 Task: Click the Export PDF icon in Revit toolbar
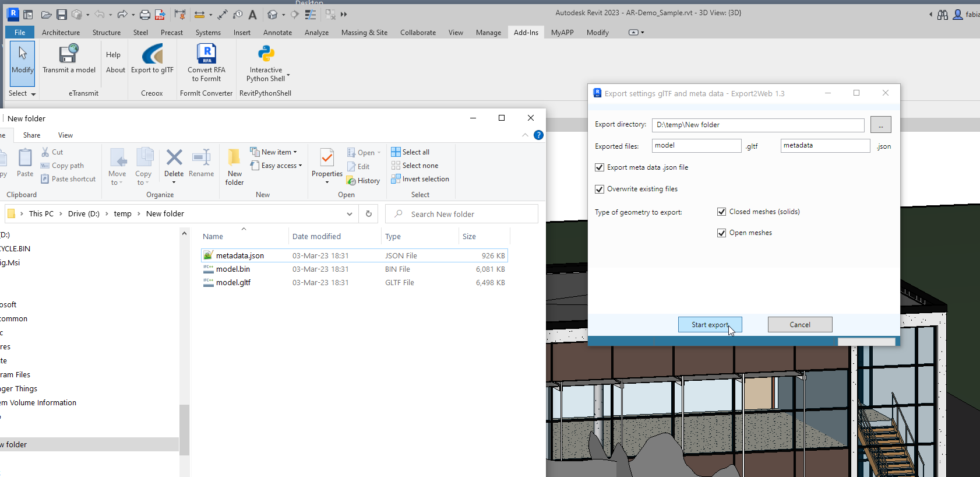tap(160, 15)
